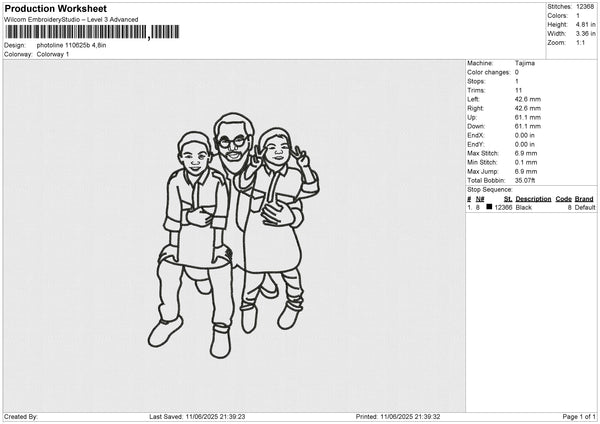Click the Stops row value
Viewport: 600px width, 424px height.
pyautogui.click(x=517, y=82)
